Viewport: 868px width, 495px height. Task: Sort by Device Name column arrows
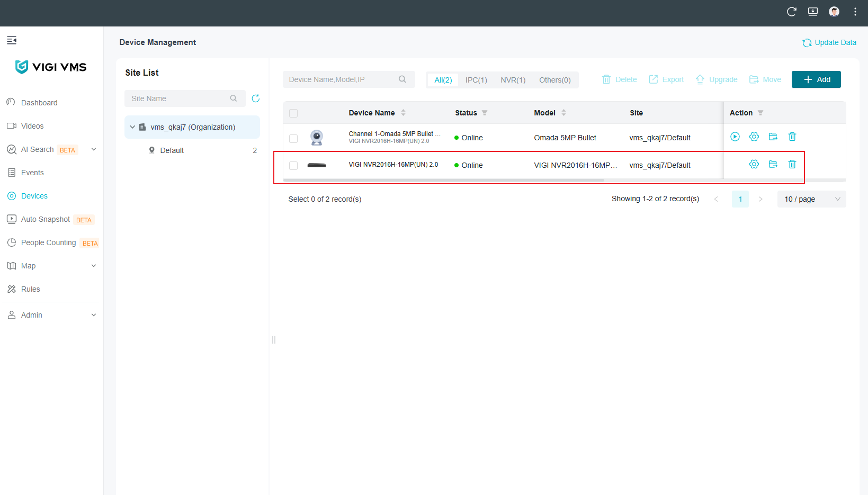click(x=404, y=113)
